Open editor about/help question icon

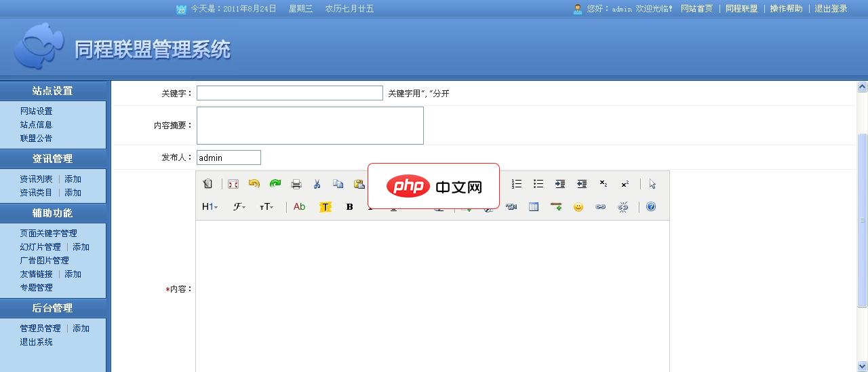pos(651,207)
